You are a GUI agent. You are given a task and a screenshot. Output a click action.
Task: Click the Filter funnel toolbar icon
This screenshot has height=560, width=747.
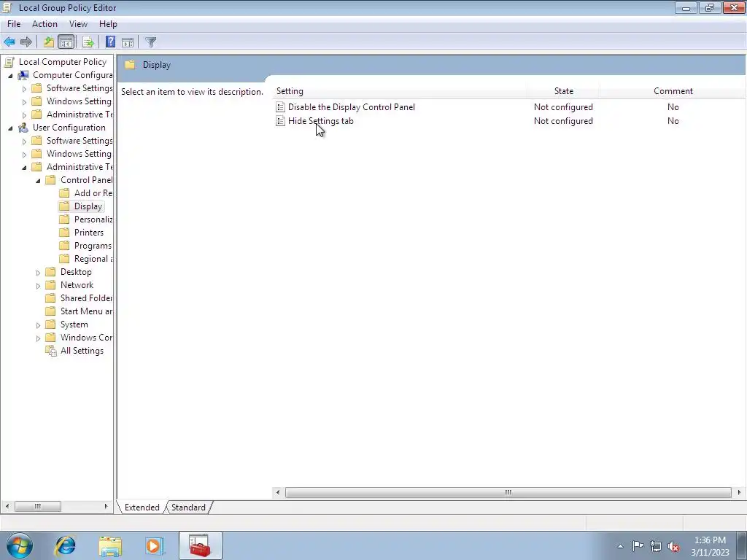tap(150, 42)
